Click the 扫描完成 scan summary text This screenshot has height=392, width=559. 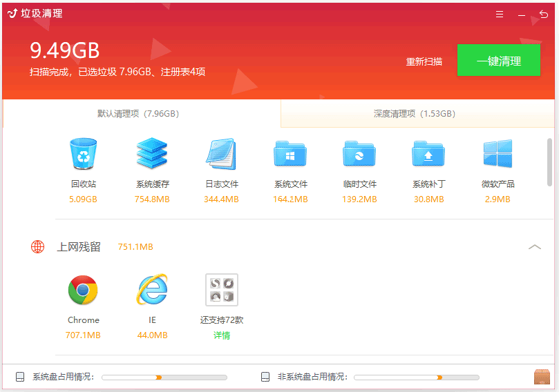pyautogui.click(x=117, y=72)
